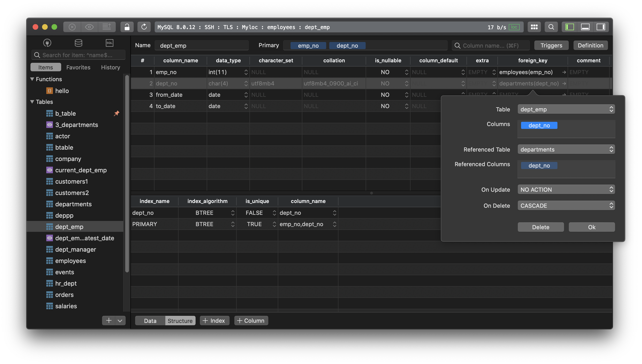Open the On Delete CASCADE dropdown
The height and width of the screenshot is (364, 642).
coord(566,205)
